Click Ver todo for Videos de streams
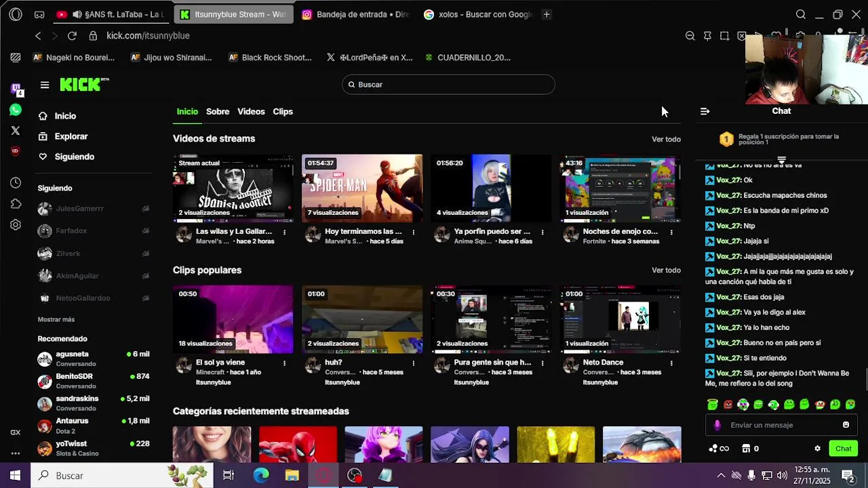 pyautogui.click(x=666, y=139)
